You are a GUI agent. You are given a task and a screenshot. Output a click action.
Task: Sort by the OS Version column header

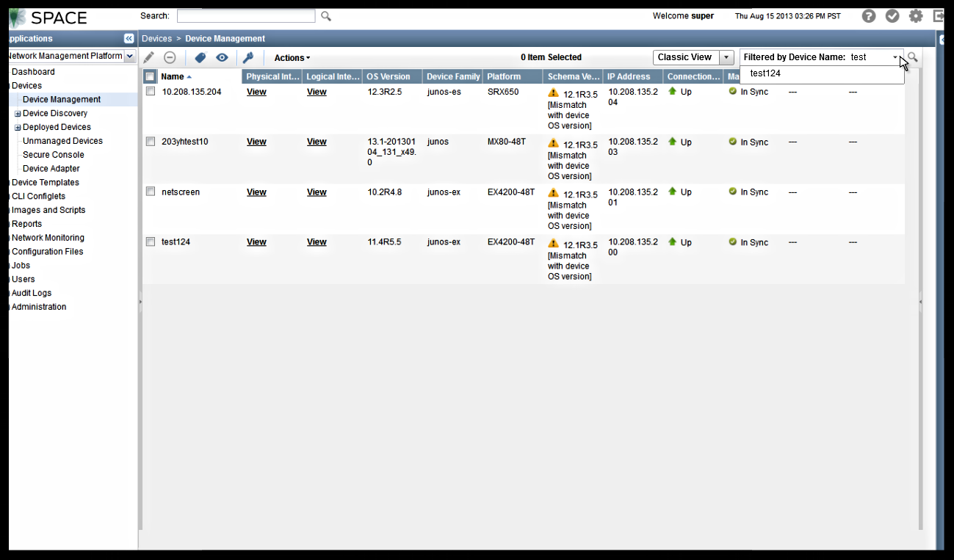click(392, 76)
